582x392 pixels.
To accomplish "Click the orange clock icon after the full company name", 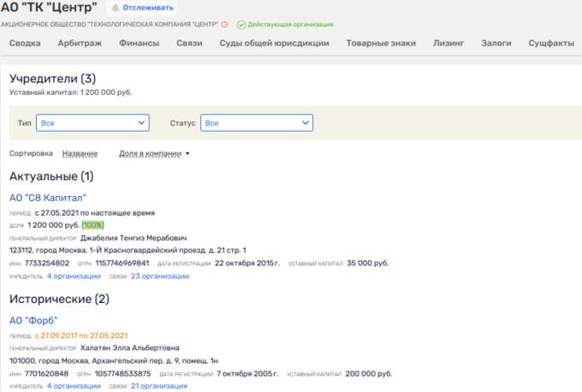I will [224, 25].
